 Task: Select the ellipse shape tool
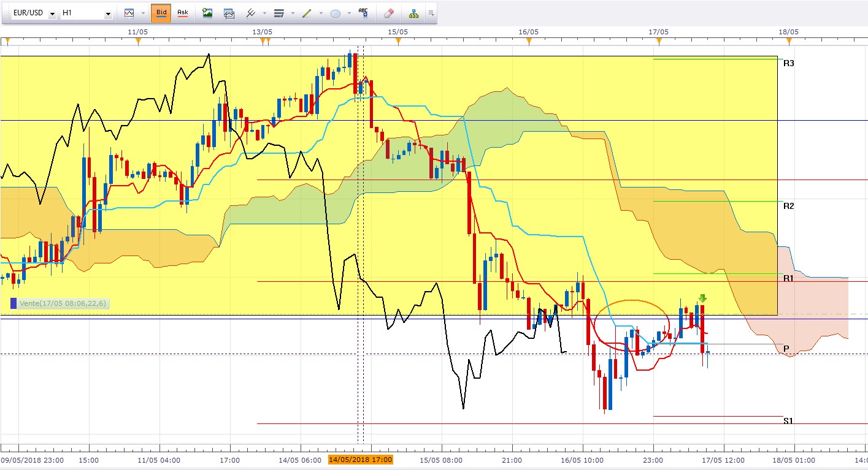[x=336, y=13]
